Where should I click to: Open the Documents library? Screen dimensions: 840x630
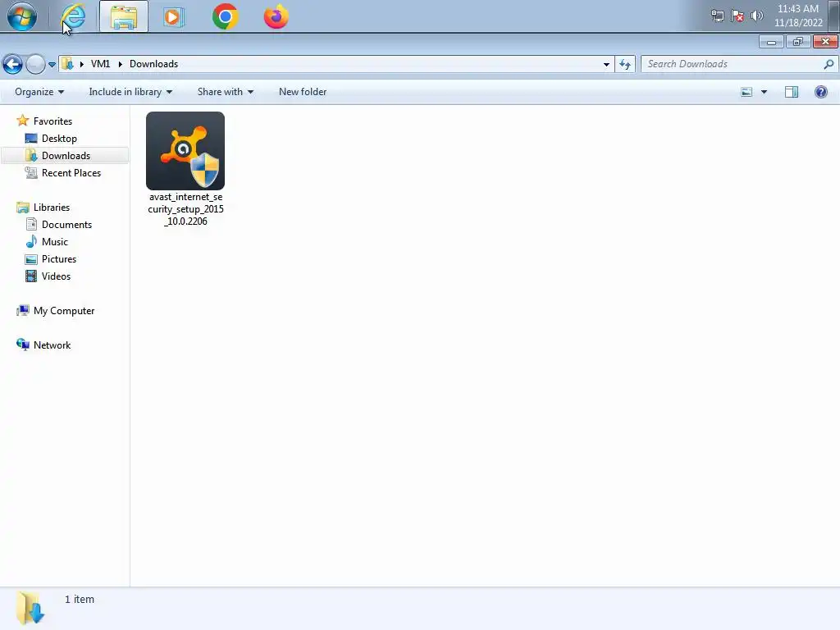(66, 225)
